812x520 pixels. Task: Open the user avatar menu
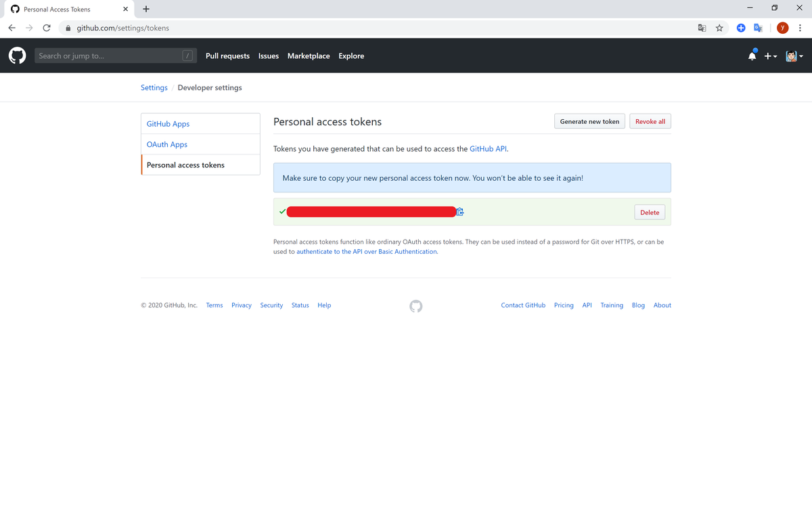(x=794, y=56)
